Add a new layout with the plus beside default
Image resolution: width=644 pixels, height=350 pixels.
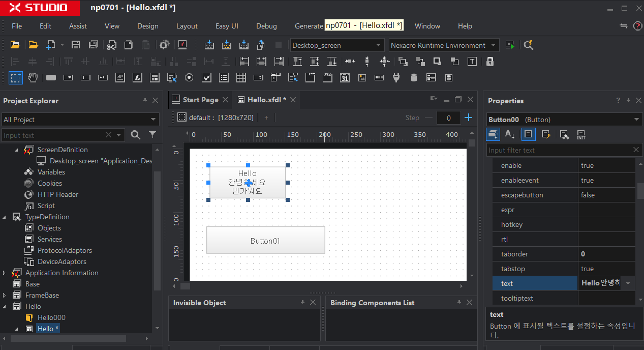(266, 118)
